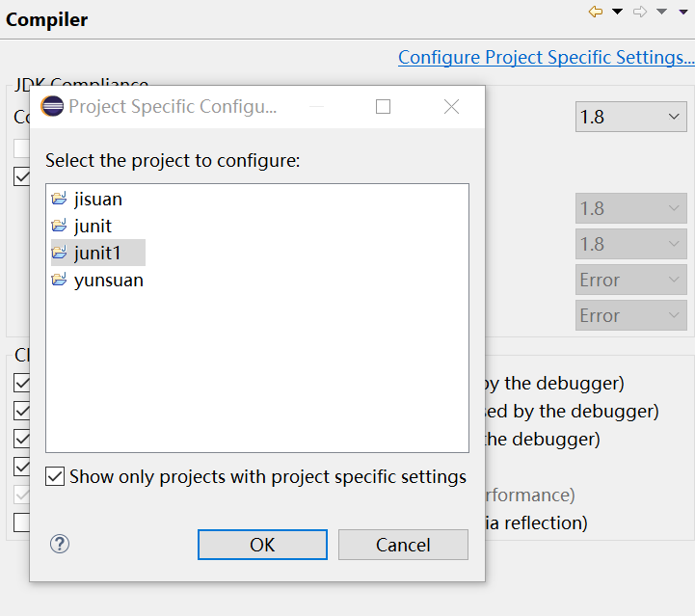Image resolution: width=695 pixels, height=616 pixels.
Task: Expand the Forward history dropdown arrow
Action: (660, 12)
